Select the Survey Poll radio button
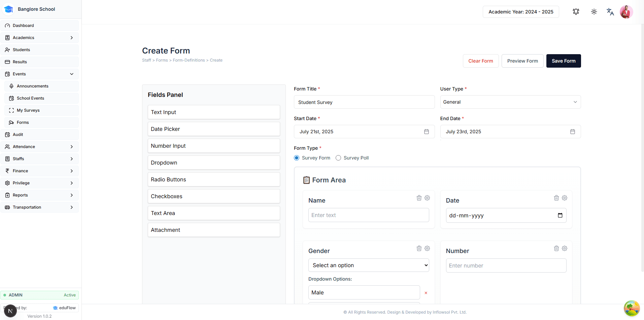The image size is (644, 320). 338,158
